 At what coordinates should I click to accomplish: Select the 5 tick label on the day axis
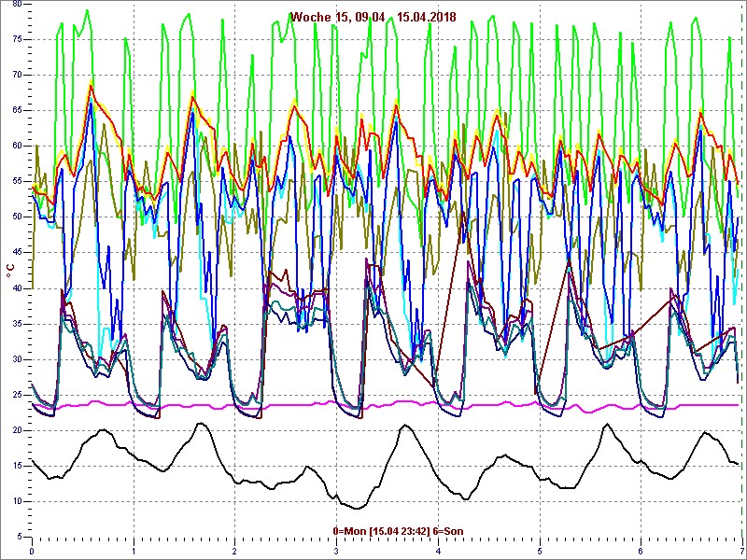pos(539,551)
